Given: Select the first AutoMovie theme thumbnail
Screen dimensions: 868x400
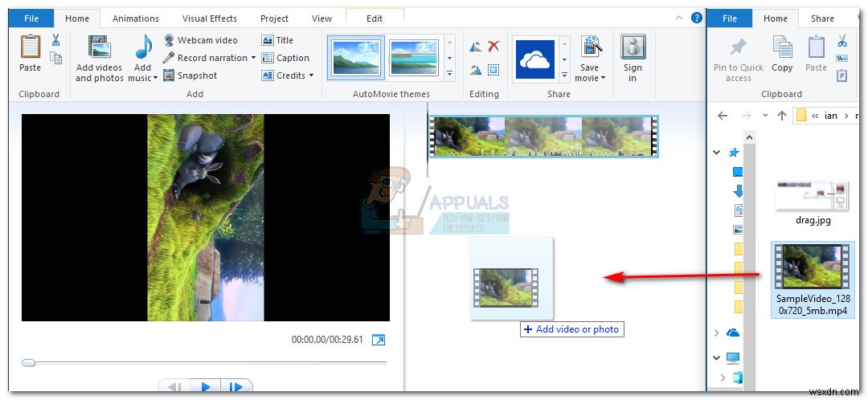Looking at the screenshot, I should tap(355, 58).
